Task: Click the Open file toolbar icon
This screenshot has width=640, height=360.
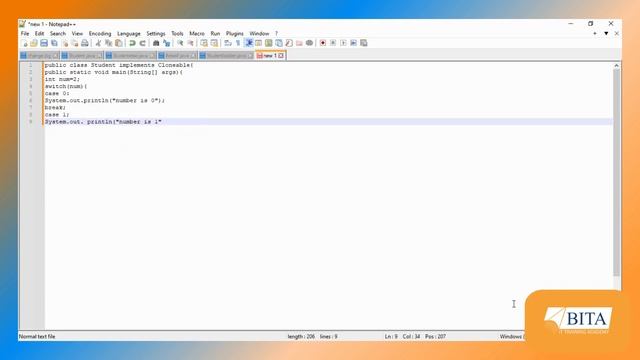Action: tap(34, 43)
